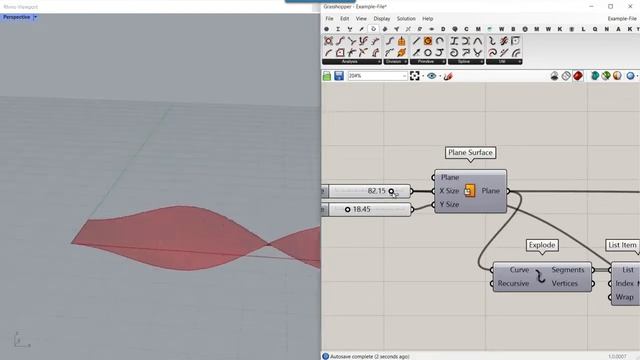
Task: Click the blue Save document icon
Action: coord(339,76)
